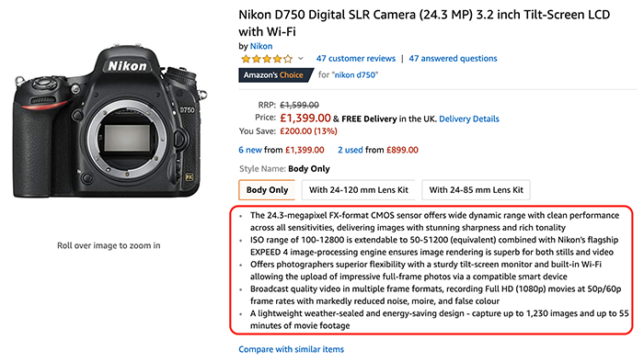Viewport: 644px width, 362px height.
Task: View the 2 used offers link
Action: click(x=351, y=150)
